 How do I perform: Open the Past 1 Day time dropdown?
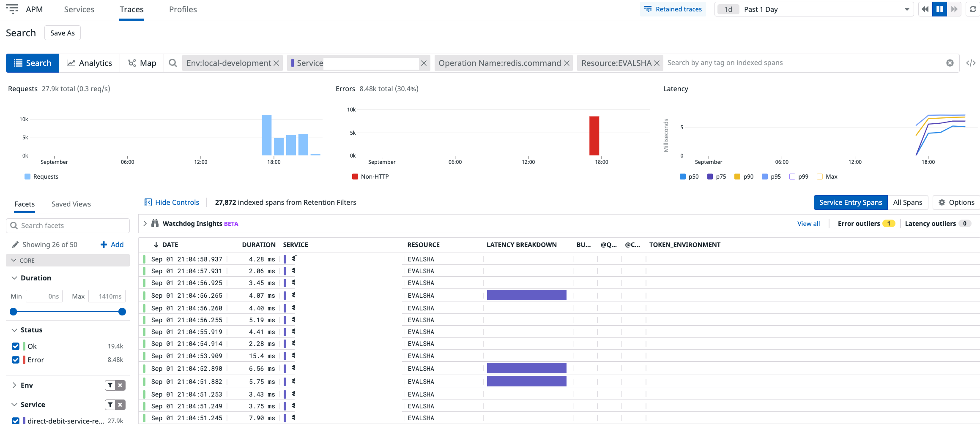pyautogui.click(x=814, y=9)
